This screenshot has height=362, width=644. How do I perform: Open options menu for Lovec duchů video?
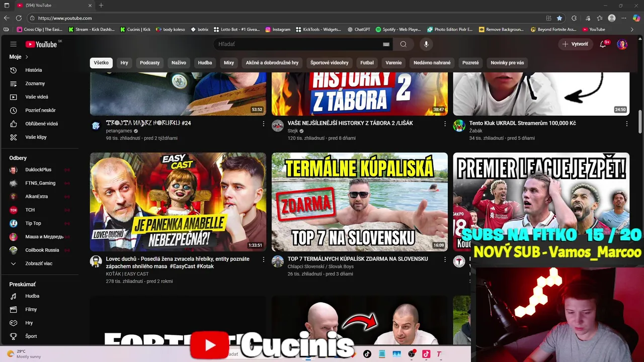263,259
